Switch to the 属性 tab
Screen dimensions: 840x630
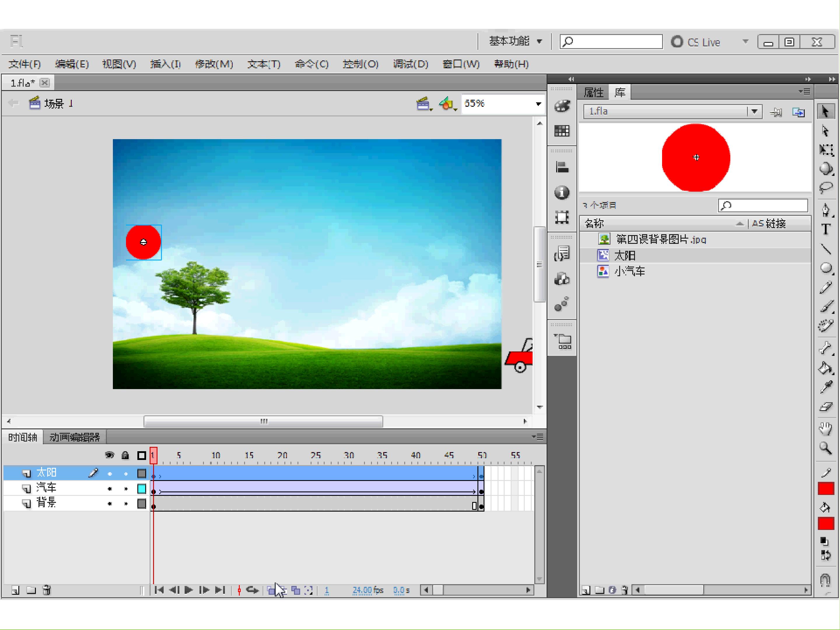594,92
